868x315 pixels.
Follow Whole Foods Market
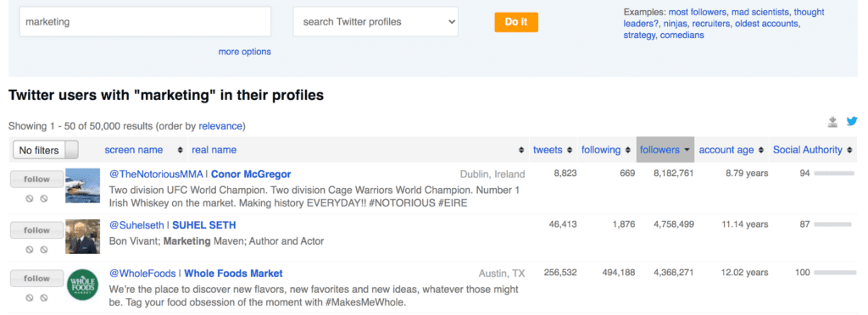36,279
